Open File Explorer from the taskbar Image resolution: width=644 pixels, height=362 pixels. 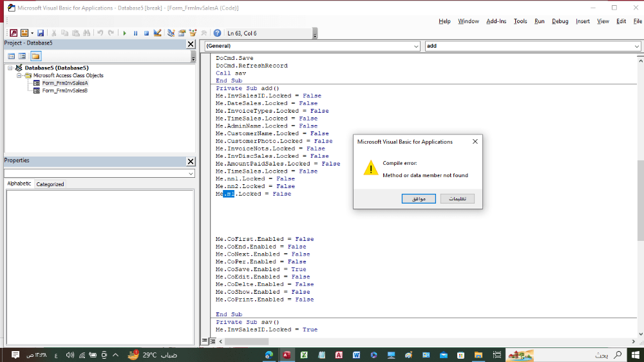tap(478, 355)
